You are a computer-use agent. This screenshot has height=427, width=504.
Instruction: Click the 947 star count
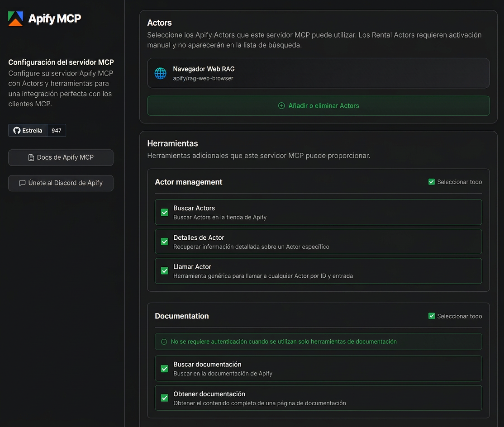56,130
